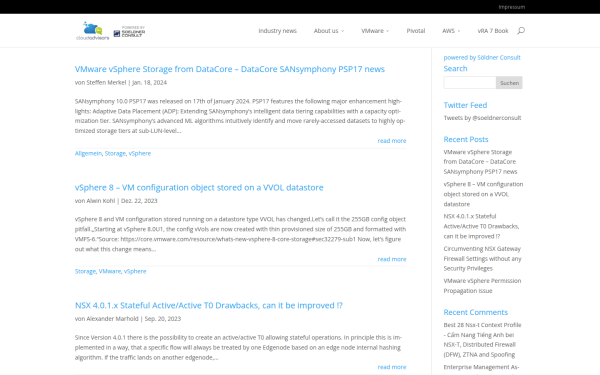Open recent post vSphere 8 VM configuration object
Viewport: 600px width, 375px height.
483,194
